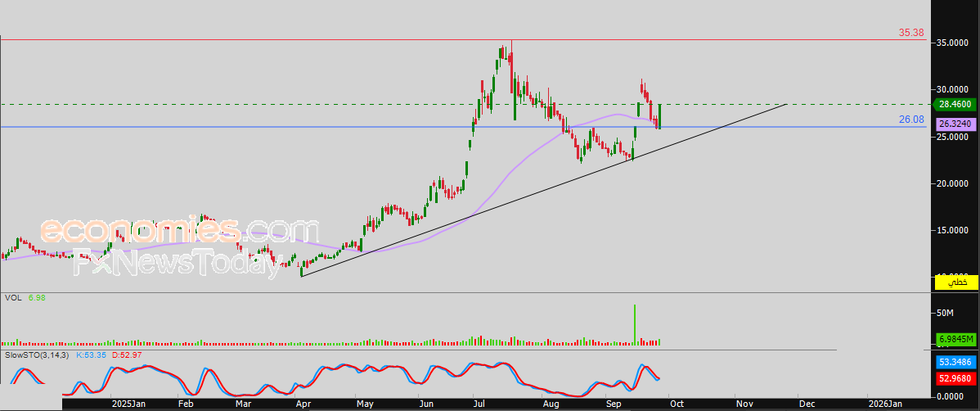Select the green 6.9845M volume tag
Viewport: 980px width, 411px height.
click(955, 339)
